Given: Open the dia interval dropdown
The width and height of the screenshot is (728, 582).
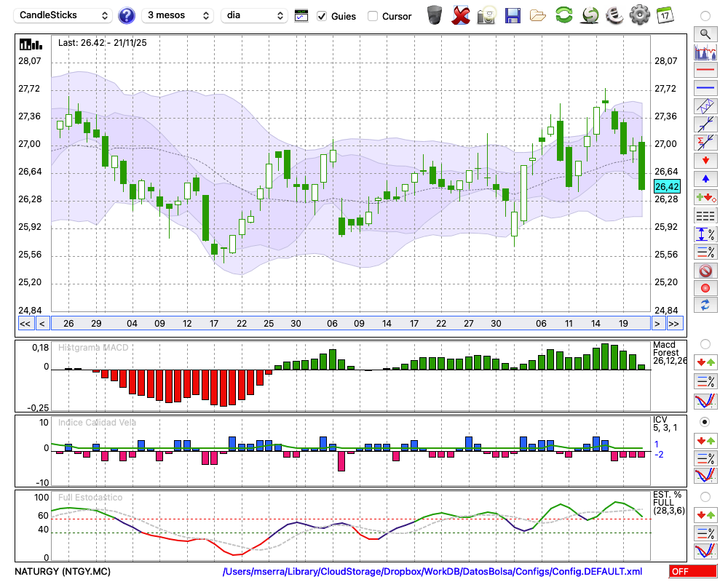Looking at the screenshot, I should (x=254, y=15).
